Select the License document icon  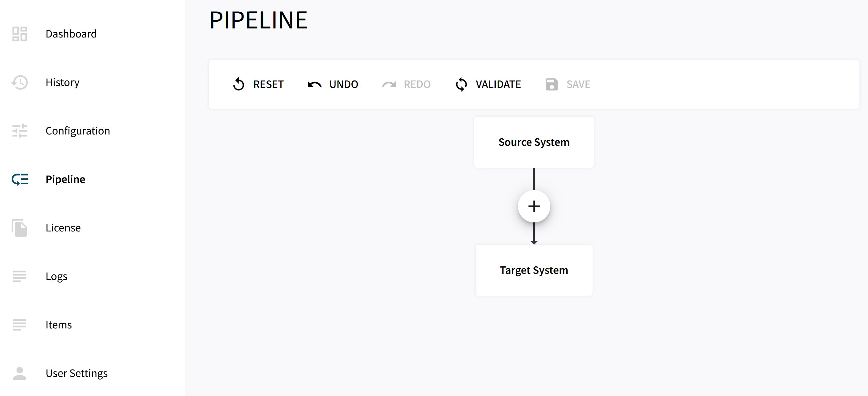pyautogui.click(x=20, y=228)
